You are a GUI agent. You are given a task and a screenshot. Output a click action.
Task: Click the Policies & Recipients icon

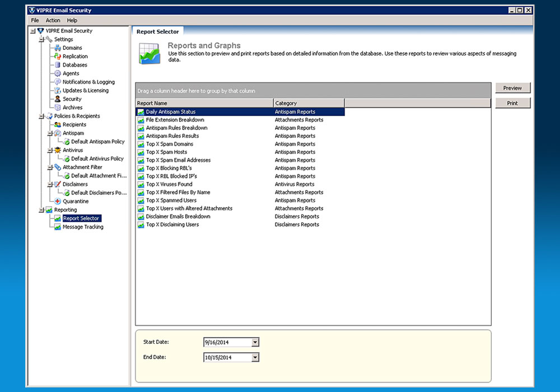click(49, 116)
